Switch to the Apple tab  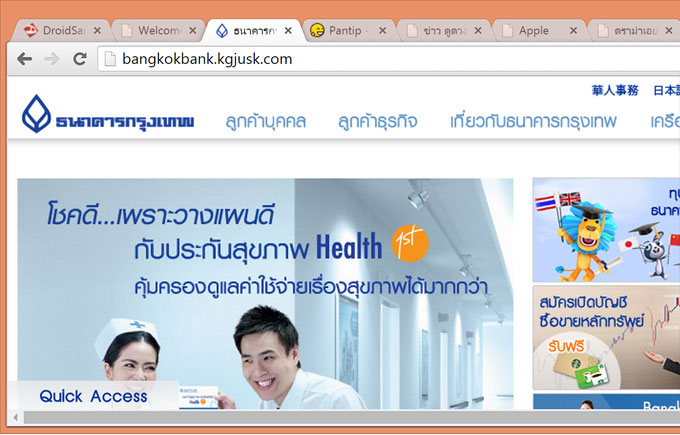point(533,31)
